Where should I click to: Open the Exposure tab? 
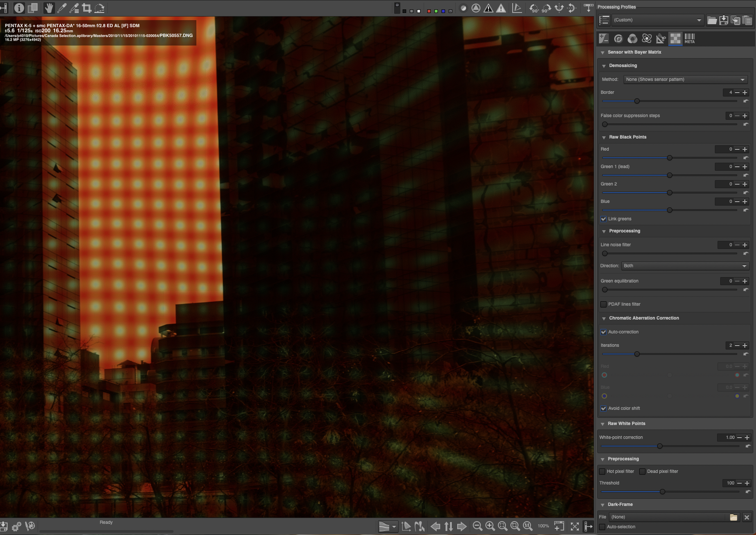[604, 38]
